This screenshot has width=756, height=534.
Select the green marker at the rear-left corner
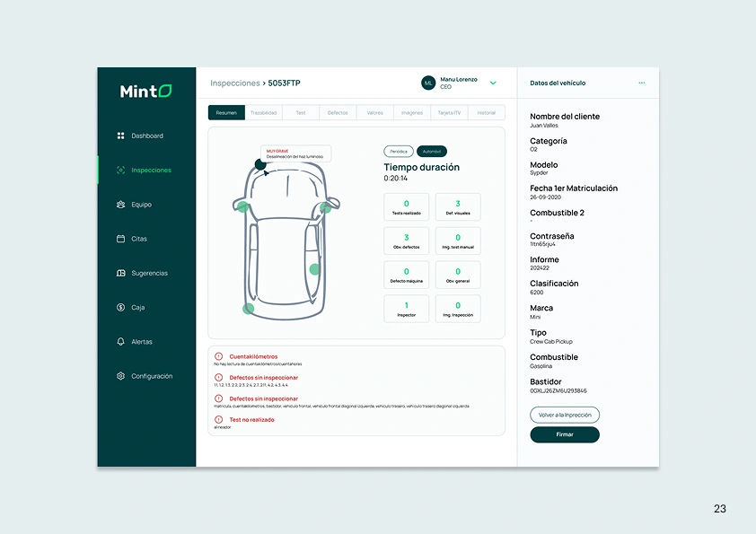(x=249, y=309)
